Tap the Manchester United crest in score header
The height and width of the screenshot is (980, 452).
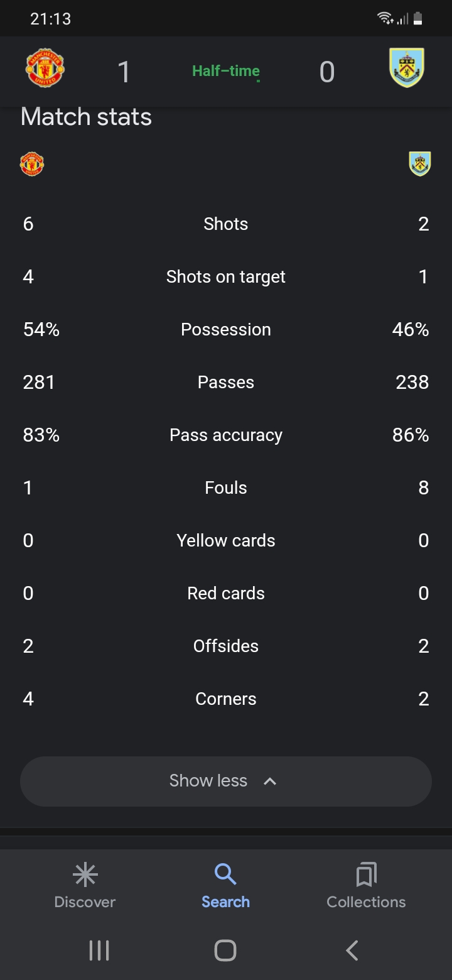pyautogui.click(x=45, y=68)
